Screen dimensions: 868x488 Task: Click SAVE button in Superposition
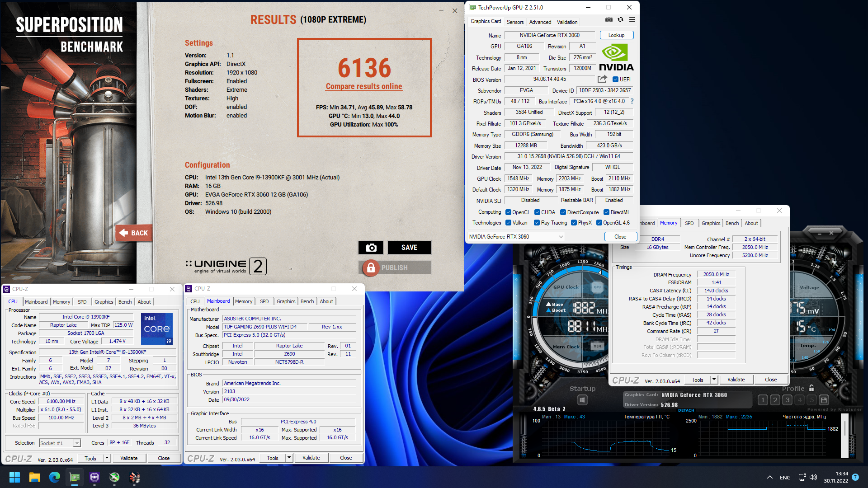tap(409, 248)
